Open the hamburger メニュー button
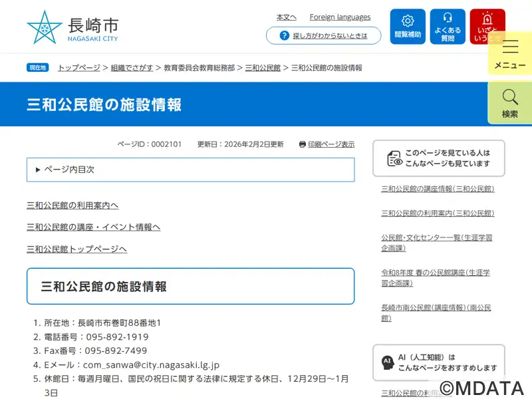Viewport: 532px width, 399px height. coord(510,53)
